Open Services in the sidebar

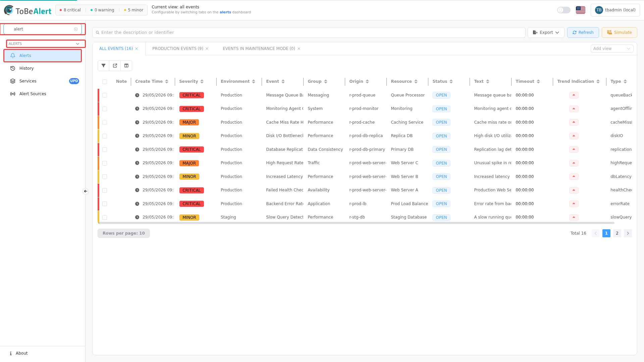click(43, 81)
